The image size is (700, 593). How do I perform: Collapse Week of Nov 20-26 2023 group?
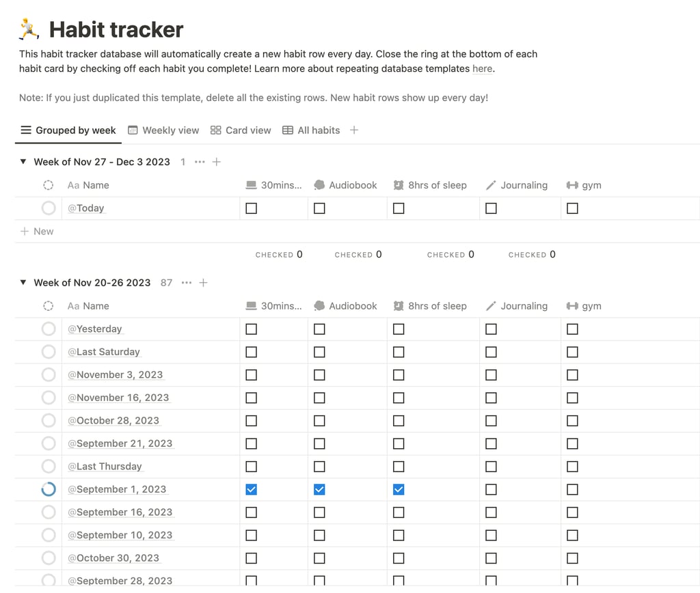23,282
